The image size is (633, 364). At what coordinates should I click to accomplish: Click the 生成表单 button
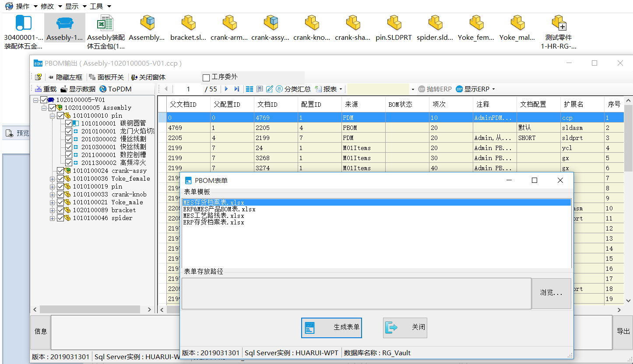pyautogui.click(x=331, y=327)
